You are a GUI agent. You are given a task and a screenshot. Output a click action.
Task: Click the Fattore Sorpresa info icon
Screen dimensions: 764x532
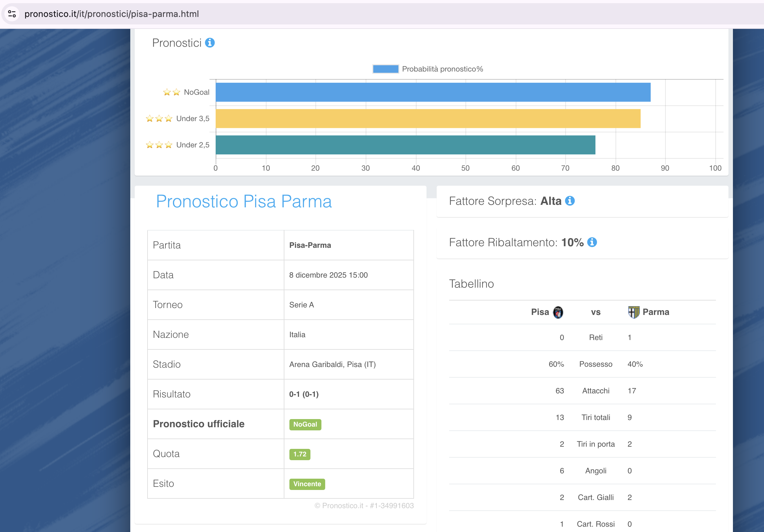(570, 201)
